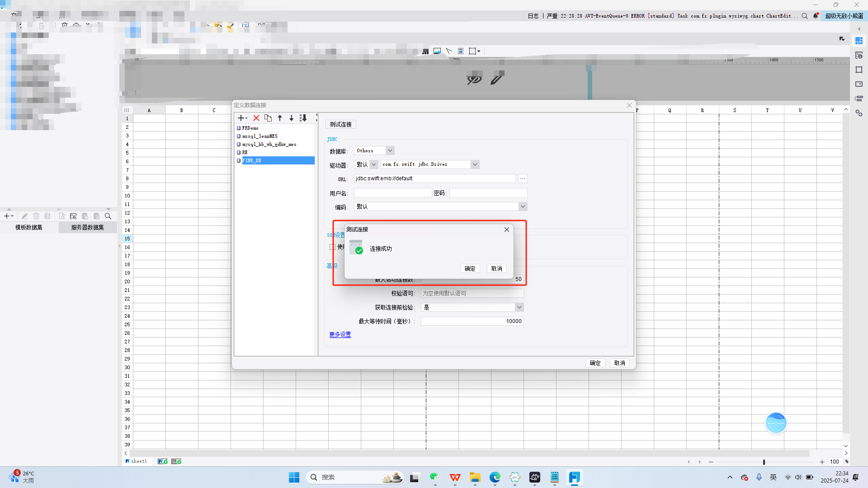Move selected connection up in list
Viewport: 868px width, 488px height.
pyautogui.click(x=280, y=118)
